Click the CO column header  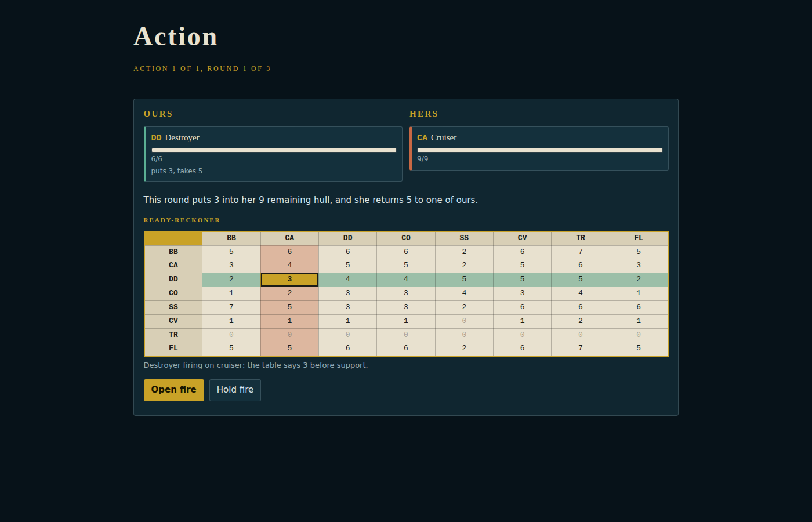coord(406,238)
